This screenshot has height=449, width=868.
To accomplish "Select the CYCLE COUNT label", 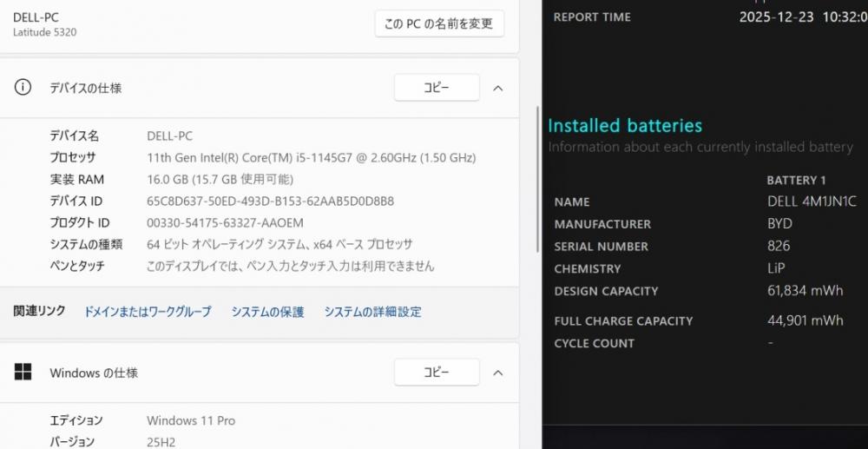I will click(x=594, y=343).
